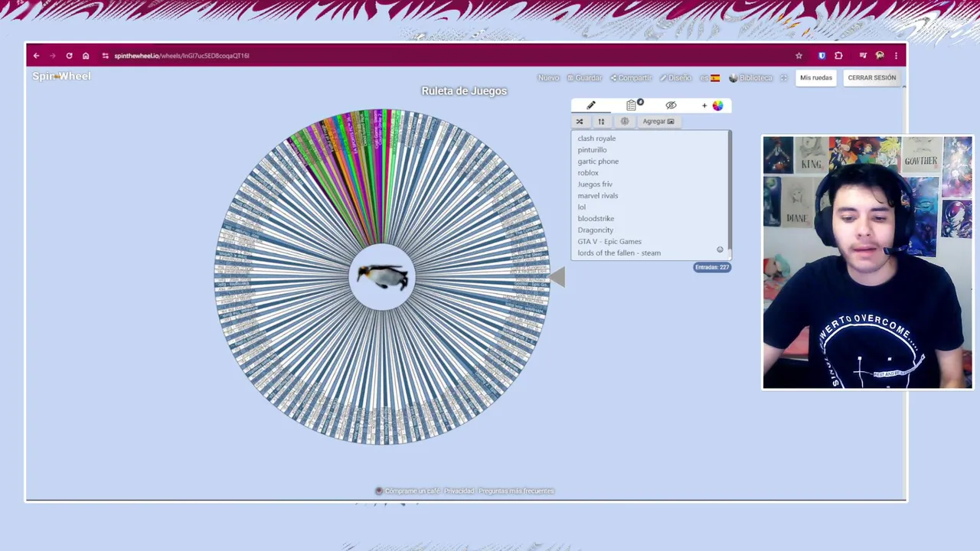
Task: Open the Bitwarden shield extension icon
Action: coord(822,56)
